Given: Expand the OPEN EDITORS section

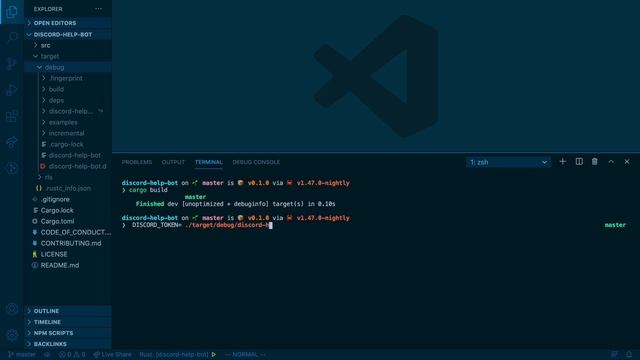Looking at the screenshot, I should (68, 23).
